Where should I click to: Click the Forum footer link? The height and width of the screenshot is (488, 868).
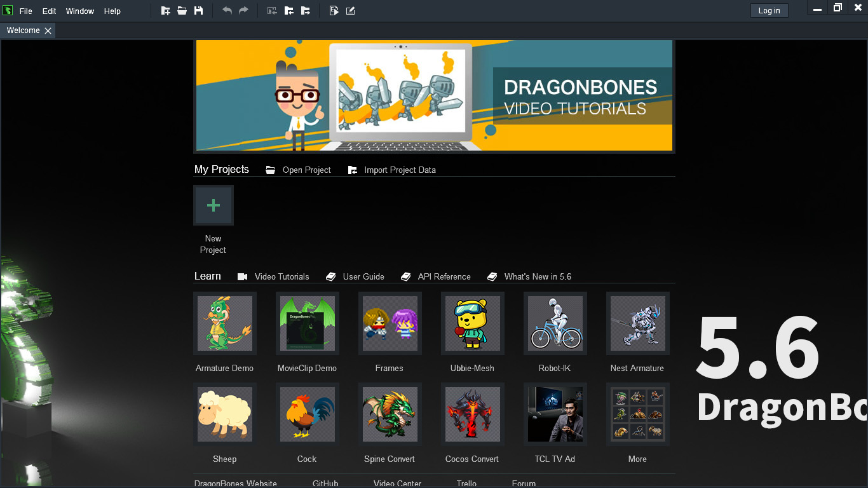click(x=524, y=484)
